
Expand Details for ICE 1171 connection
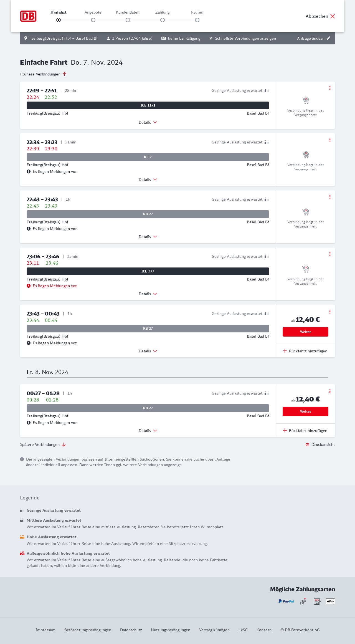click(x=148, y=122)
